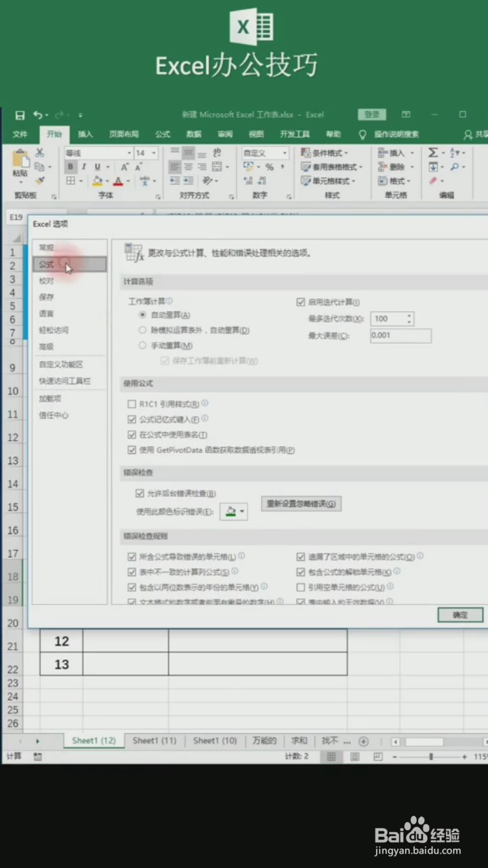
Task: Toggle Bold formatting
Action: tap(70, 167)
